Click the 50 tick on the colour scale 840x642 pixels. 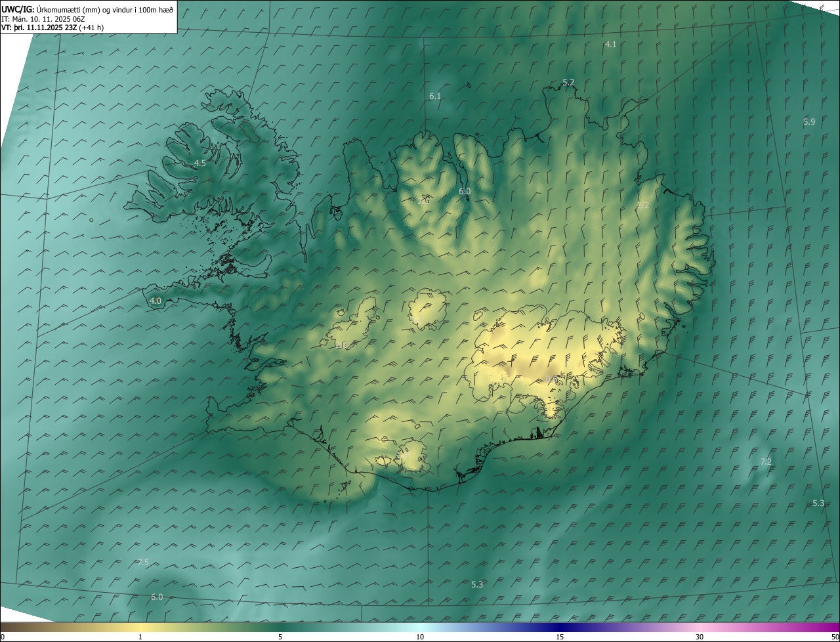[x=835, y=637]
